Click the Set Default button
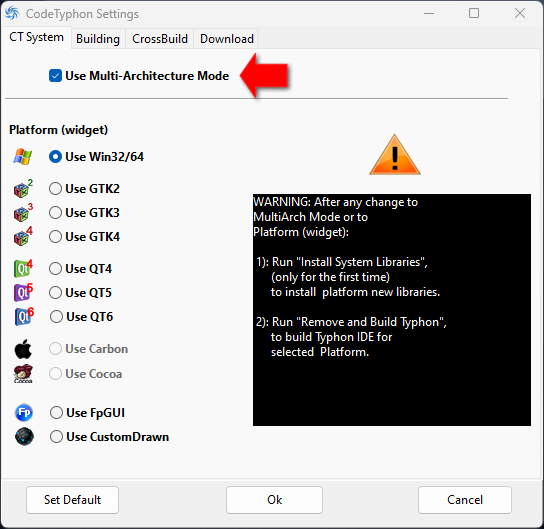The height and width of the screenshot is (529, 544). (73, 500)
